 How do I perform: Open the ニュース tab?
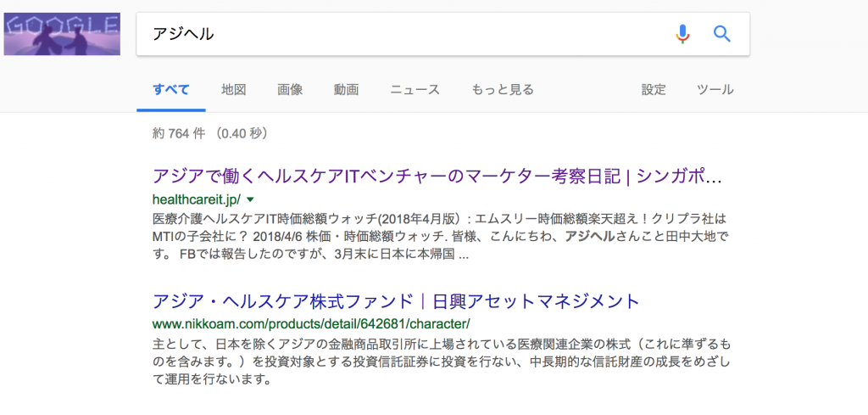click(415, 89)
